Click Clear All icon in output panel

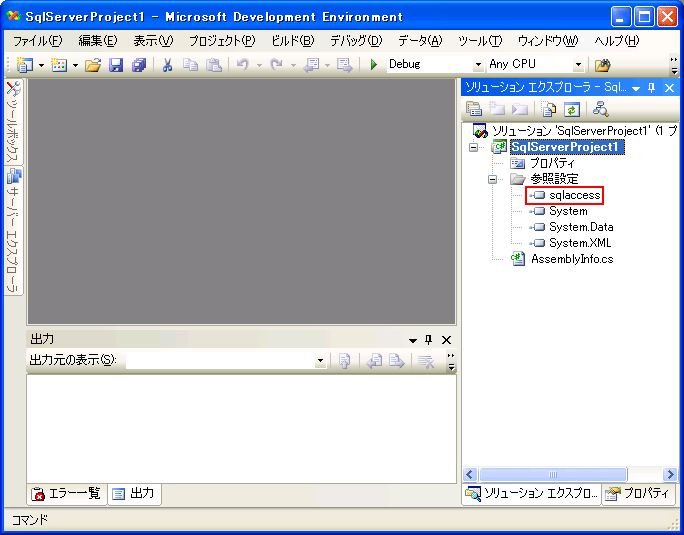pos(426,361)
